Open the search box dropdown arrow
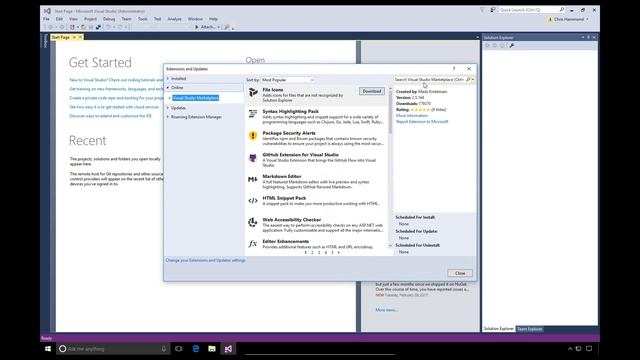 pyautogui.click(x=473, y=80)
